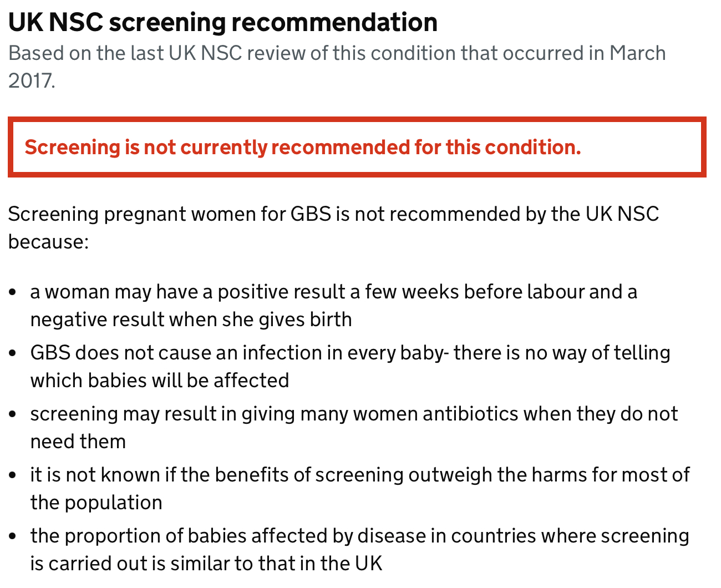Screen dimensions: 721x588
Task: Click the line 'screening may result in giving many women antibiotics'
Action: pos(354,414)
